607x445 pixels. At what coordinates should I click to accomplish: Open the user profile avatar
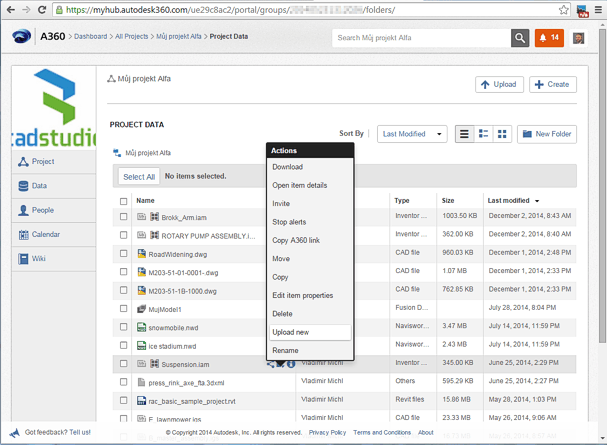(x=578, y=38)
